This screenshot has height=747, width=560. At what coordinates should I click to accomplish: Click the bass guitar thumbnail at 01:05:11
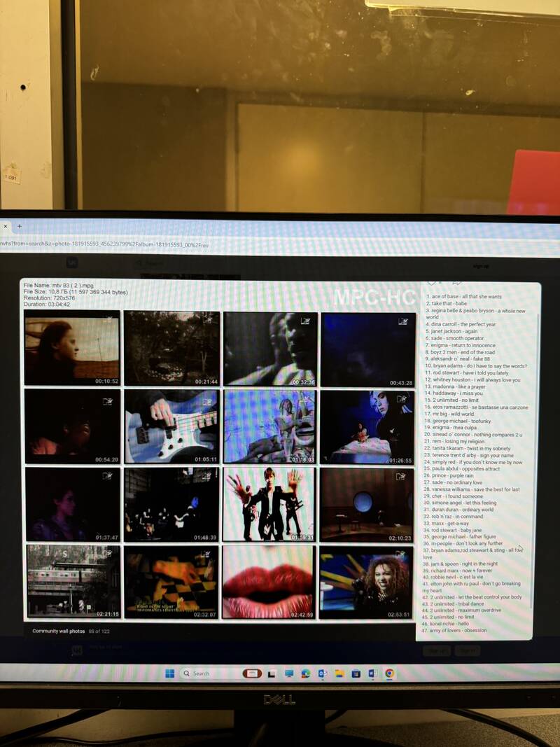[x=172, y=426]
